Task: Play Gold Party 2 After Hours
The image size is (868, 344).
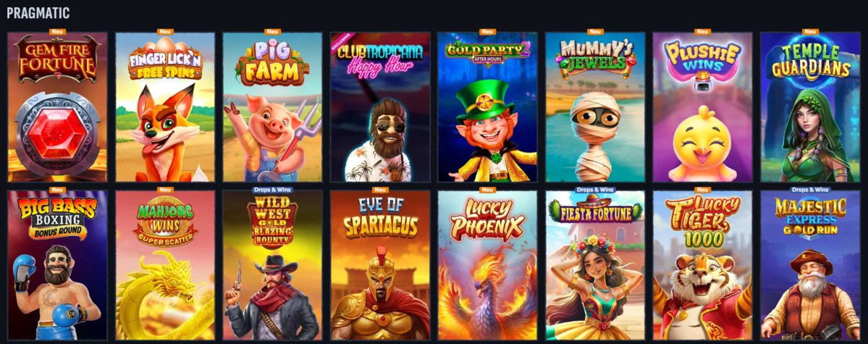Action: [x=487, y=107]
